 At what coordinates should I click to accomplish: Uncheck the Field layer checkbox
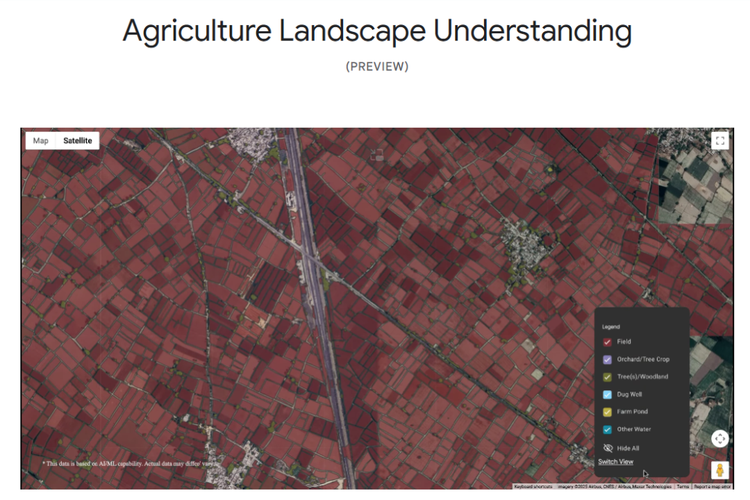[607, 342]
